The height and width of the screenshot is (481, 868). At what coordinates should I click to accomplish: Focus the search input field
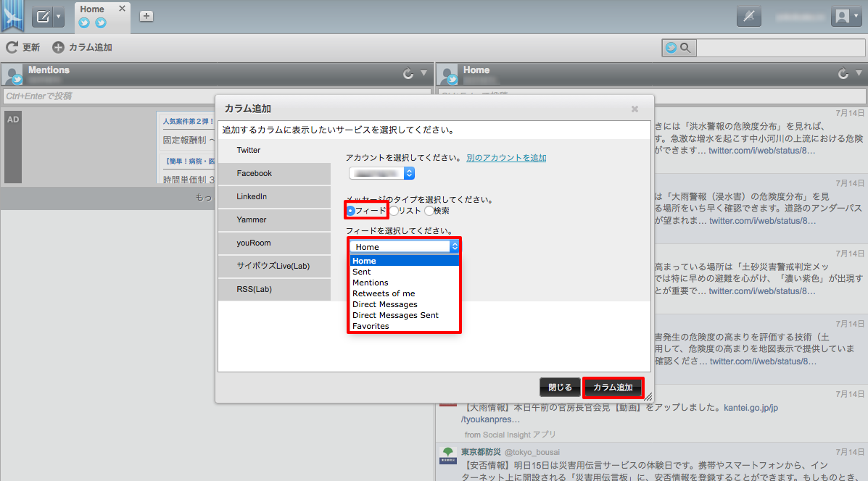(x=780, y=48)
